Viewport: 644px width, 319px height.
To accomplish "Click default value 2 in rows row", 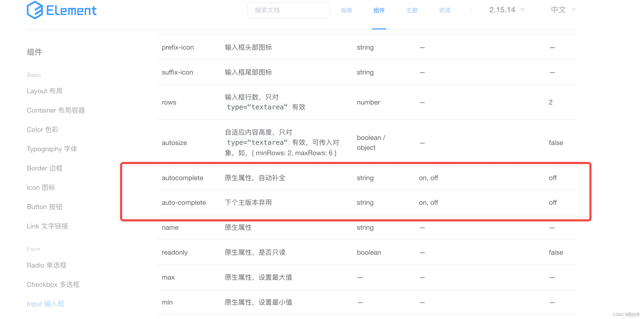I will click(x=551, y=102).
